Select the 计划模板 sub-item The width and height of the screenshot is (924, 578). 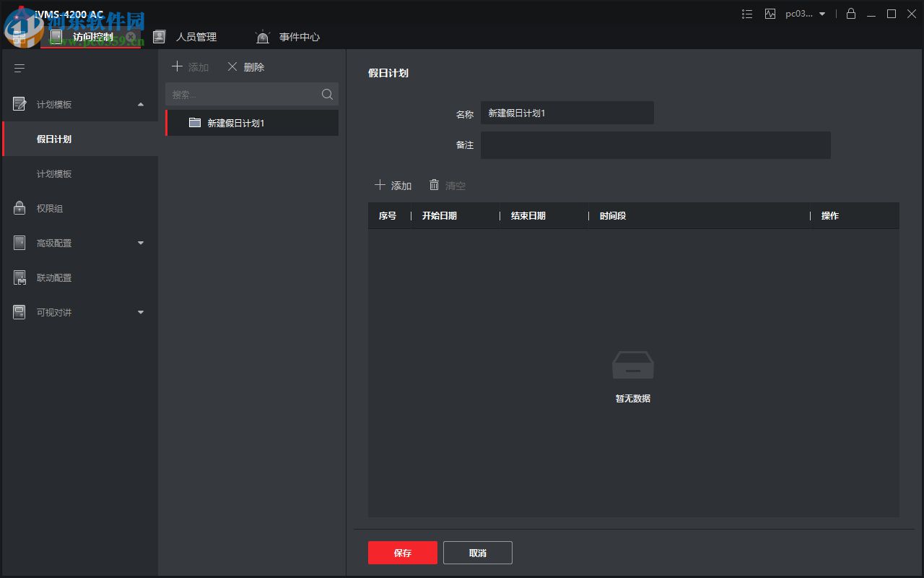pyautogui.click(x=80, y=173)
